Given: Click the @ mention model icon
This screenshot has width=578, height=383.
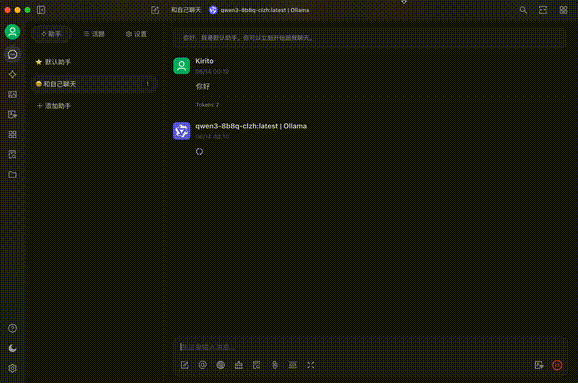Looking at the screenshot, I should pos(202,365).
